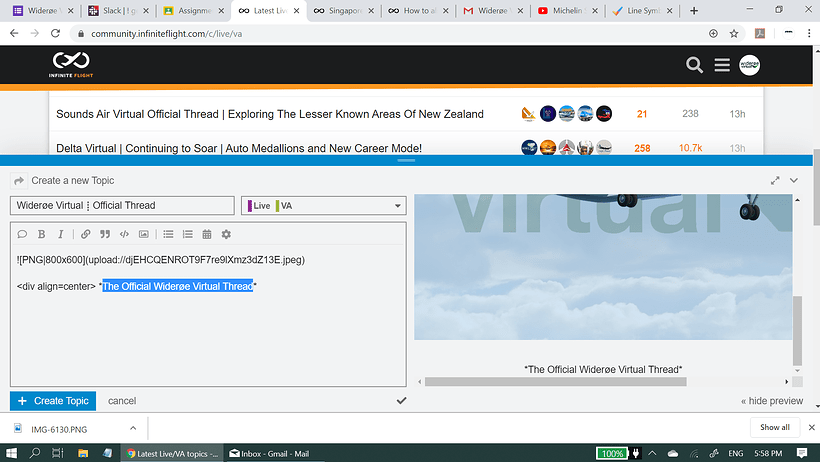Switch to the Line Symbol browser tab
Viewport: 820px width, 462px height.
[643, 10]
